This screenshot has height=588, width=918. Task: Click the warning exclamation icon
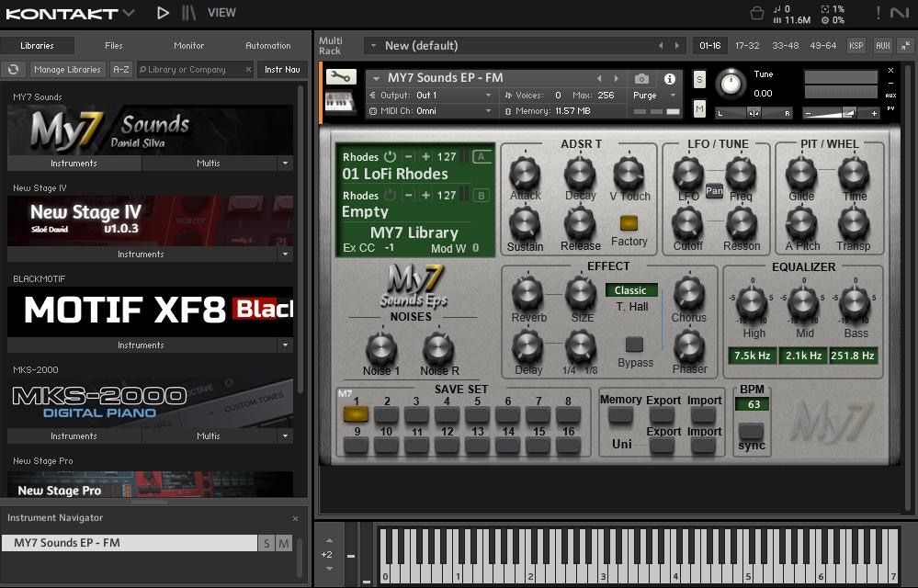(x=878, y=13)
